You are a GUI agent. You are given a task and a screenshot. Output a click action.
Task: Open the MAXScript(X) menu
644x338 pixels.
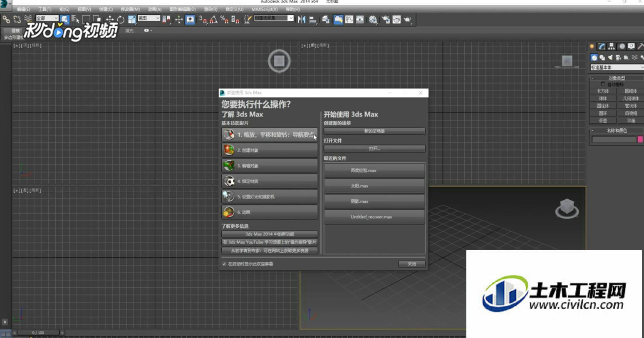(265, 9)
